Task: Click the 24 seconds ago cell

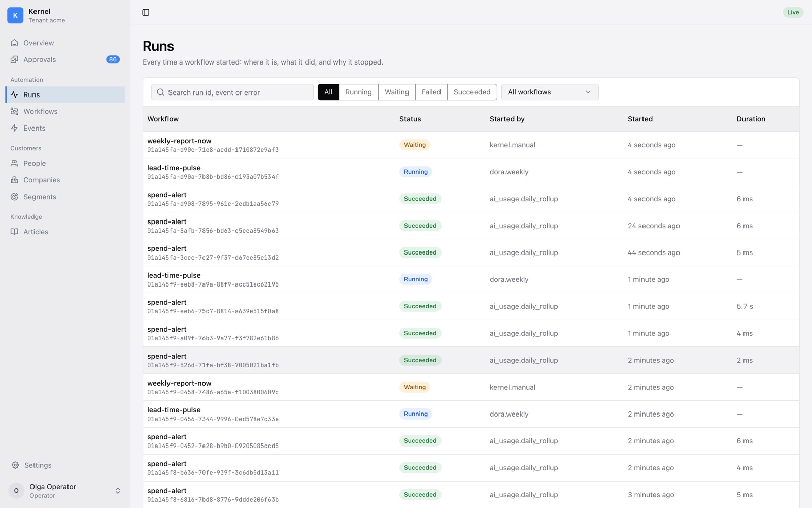Action: [654, 226]
